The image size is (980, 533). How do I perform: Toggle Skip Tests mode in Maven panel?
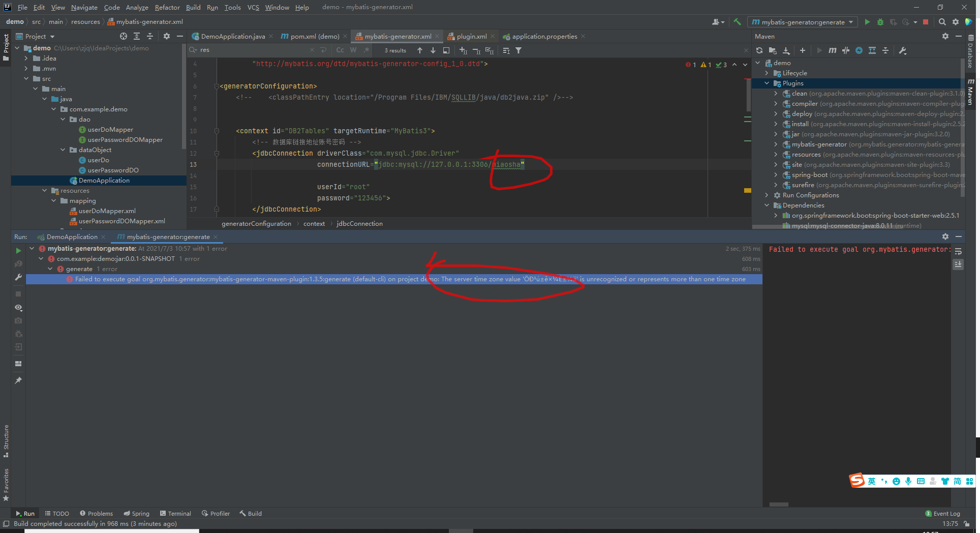click(859, 50)
